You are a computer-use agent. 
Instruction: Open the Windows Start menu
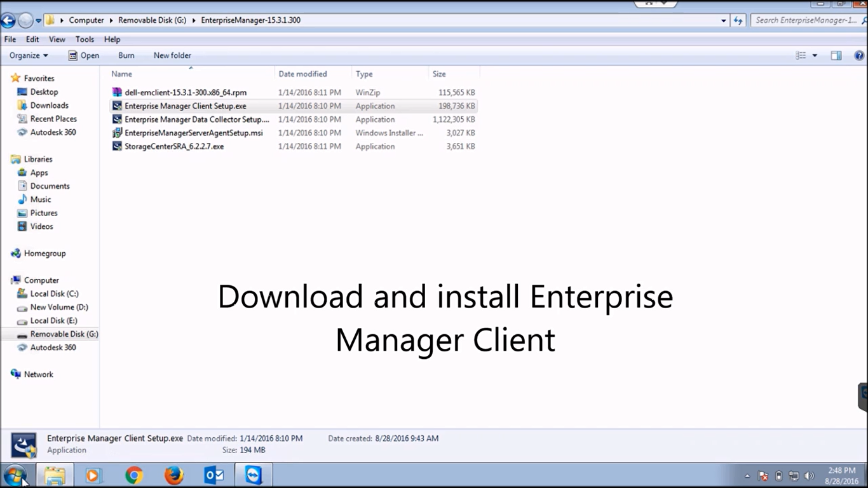[x=15, y=475]
